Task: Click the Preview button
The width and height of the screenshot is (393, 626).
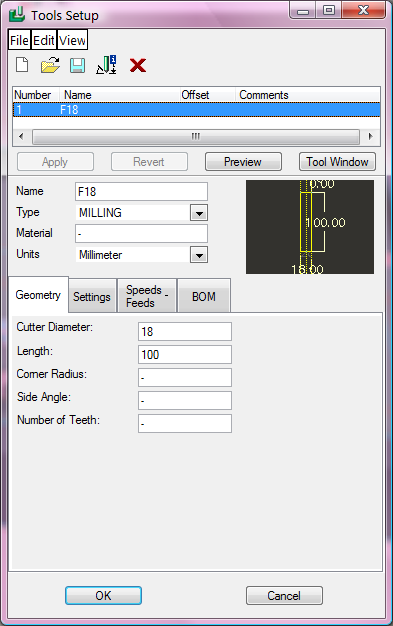Action: [x=243, y=162]
